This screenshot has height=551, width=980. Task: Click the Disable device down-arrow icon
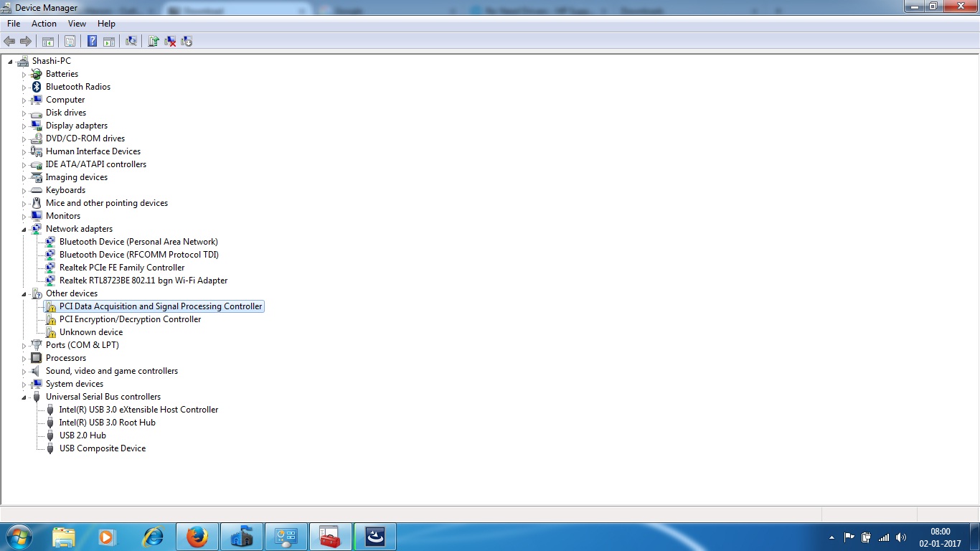pyautogui.click(x=187, y=42)
